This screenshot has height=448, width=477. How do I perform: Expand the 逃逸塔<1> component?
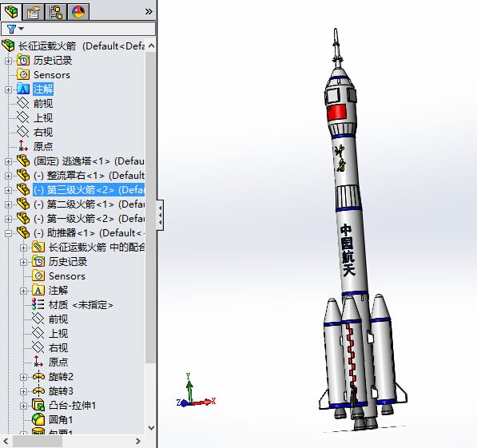(x=8, y=161)
